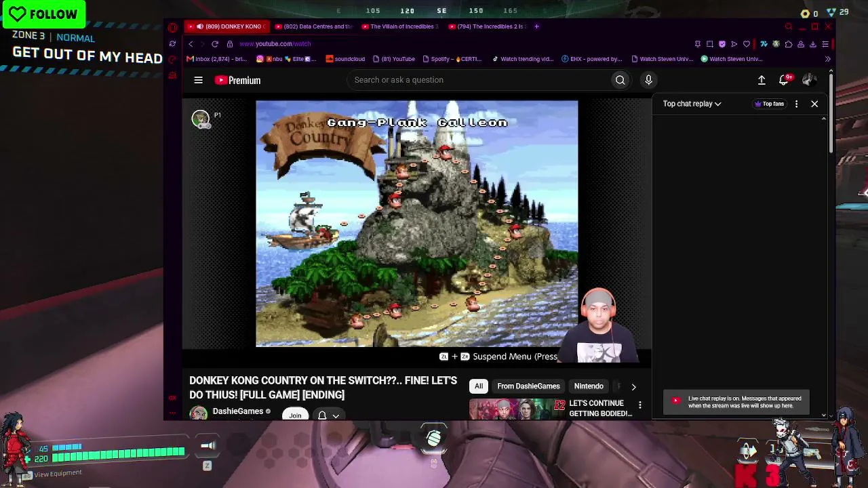Open the (81) YouTube bookmark
This screenshot has width=868, height=488.
pyautogui.click(x=393, y=59)
